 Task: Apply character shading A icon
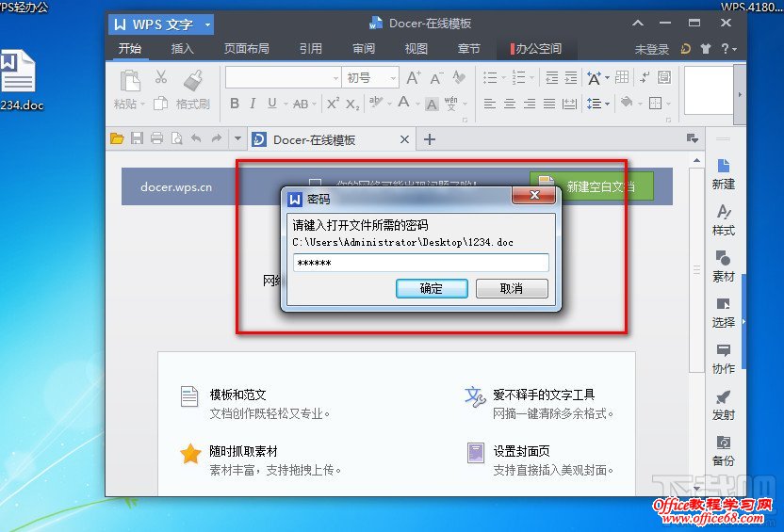click(x=432, y=104)
